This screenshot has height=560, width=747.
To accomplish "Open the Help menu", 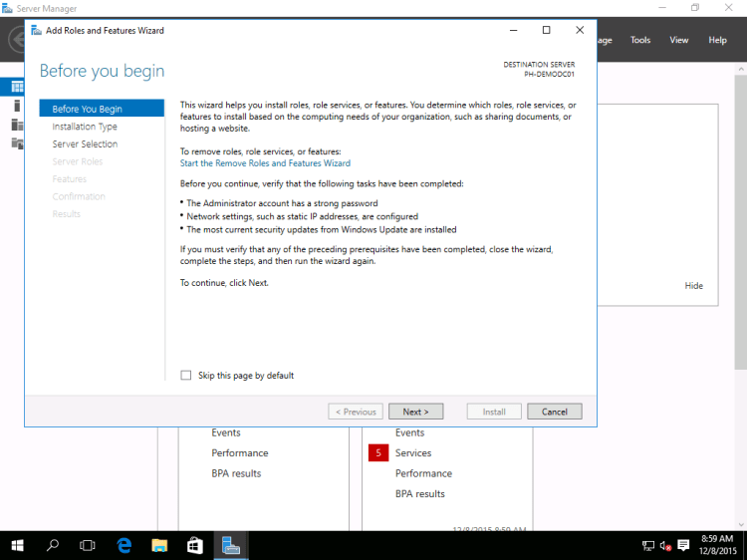I will (x=717, y=40).
